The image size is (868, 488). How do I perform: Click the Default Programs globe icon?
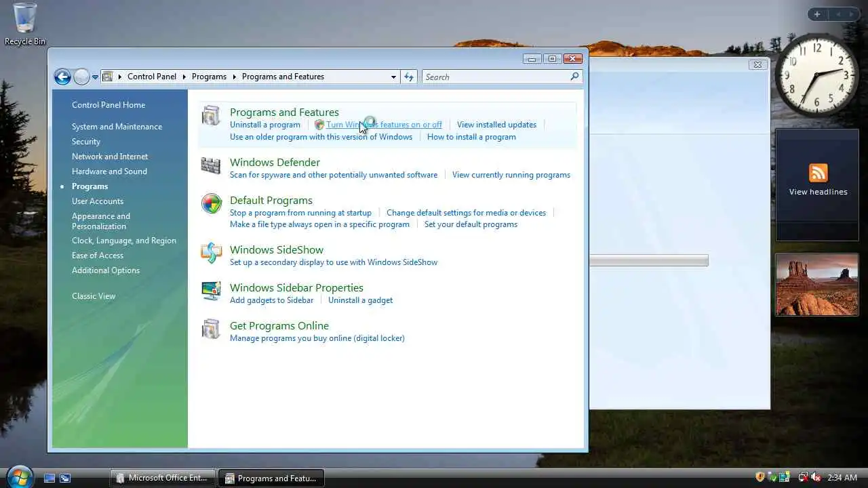pyautogui.click(x=211, y=203)
